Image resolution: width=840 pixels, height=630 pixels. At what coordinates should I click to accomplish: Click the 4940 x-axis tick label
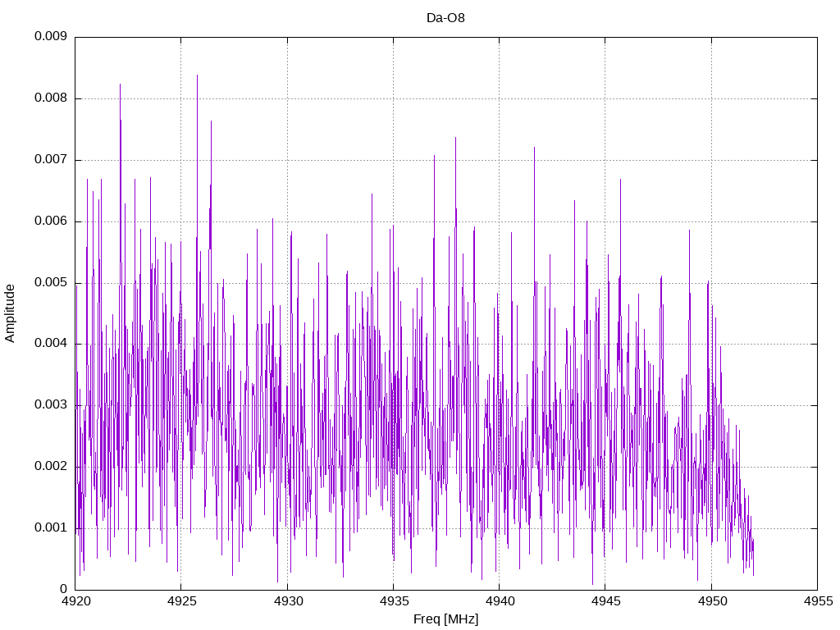pyautogui.click(x=500, y=601)
